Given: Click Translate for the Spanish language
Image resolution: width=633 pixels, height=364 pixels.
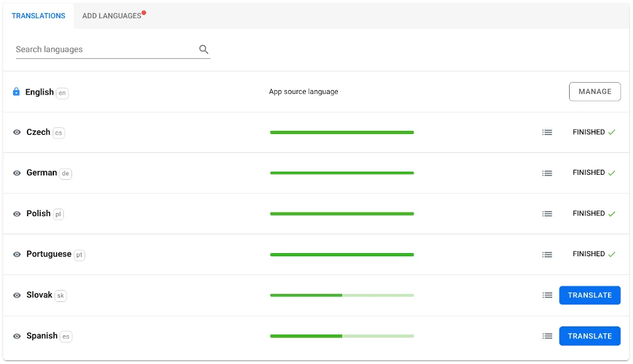Looking at the screenshot, I should click(x=589, y=336).
